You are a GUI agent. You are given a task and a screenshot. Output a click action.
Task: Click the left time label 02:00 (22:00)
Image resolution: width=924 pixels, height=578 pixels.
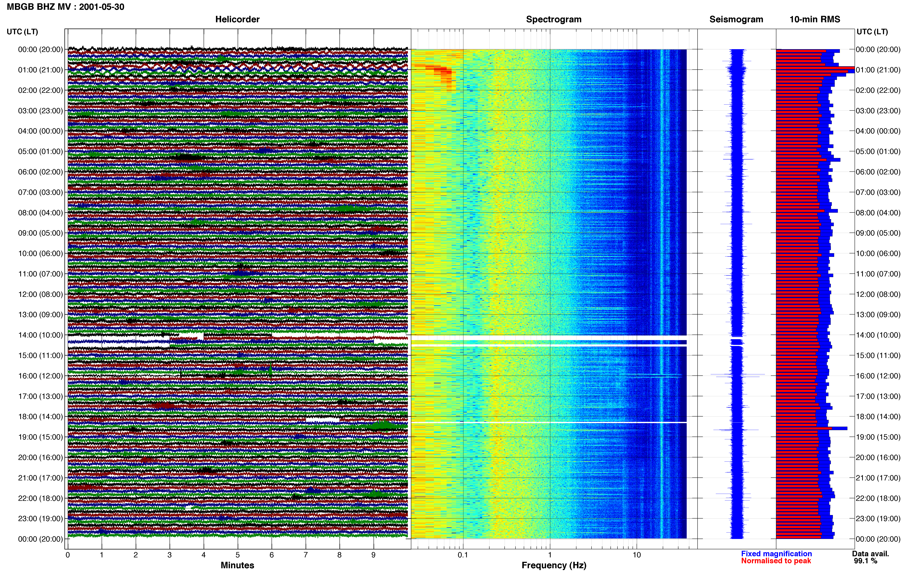(41, 90)
